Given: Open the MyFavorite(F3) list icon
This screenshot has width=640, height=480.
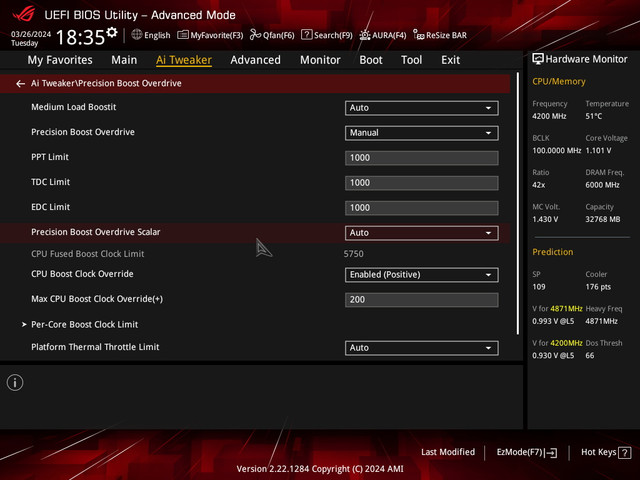Looking at the screenshot, I should coord(183,35).
